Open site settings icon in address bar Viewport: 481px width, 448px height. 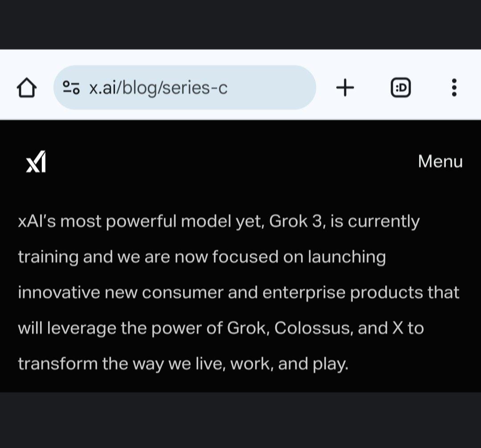[x=71, y=87]
